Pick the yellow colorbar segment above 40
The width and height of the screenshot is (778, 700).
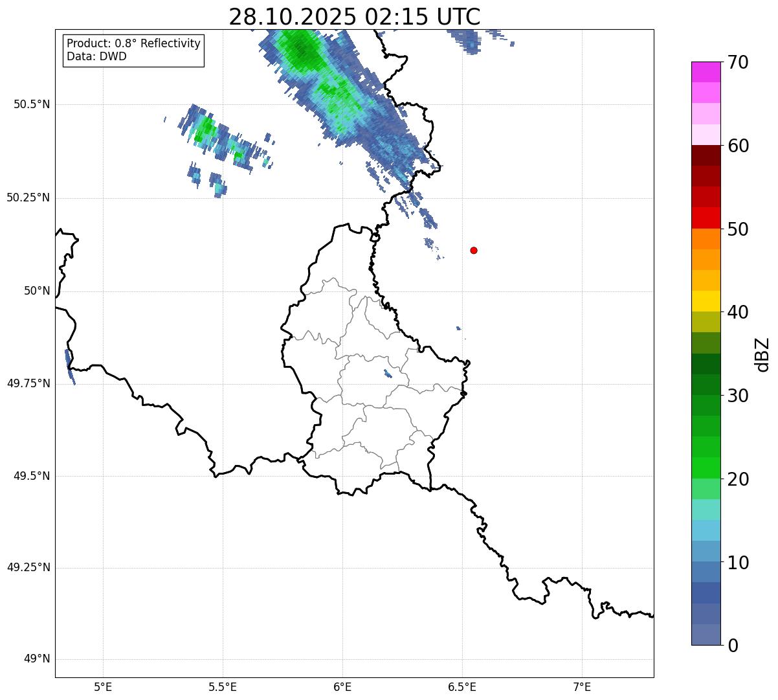(706, 301)
